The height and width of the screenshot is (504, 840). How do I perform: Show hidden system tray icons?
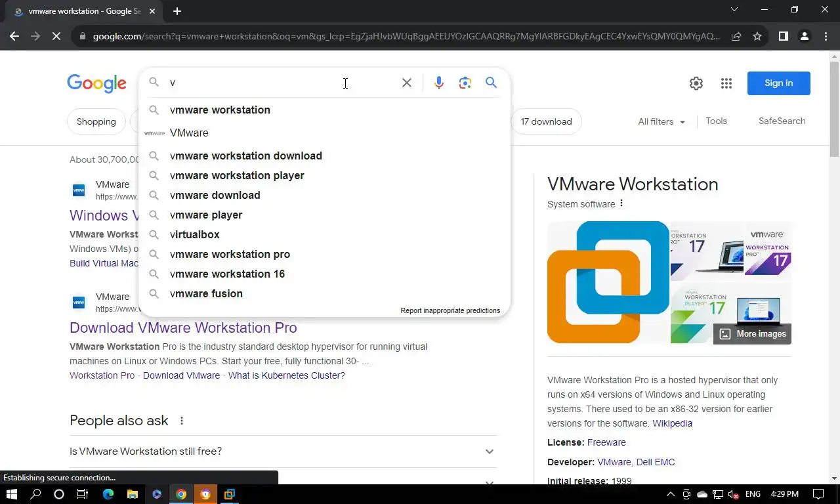coord(670,494)
